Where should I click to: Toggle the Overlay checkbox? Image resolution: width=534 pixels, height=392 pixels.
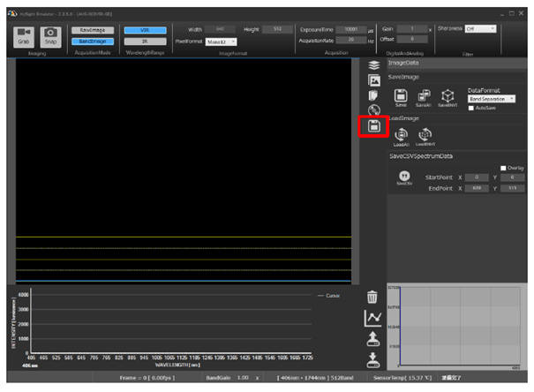pos(503,168)
